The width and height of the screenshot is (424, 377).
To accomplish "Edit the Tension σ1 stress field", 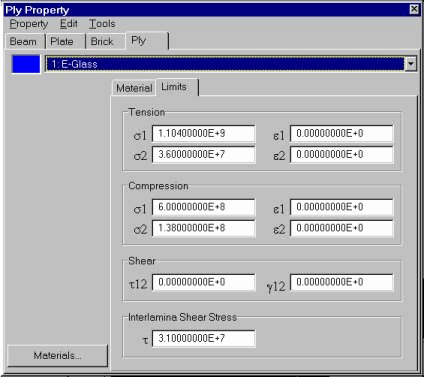I will coord(204,134).
